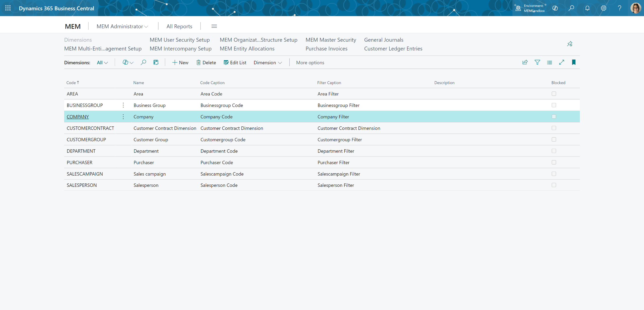Open General Journals navigation item
Image resolution: width=644 pixels, height=310 pixels.
(383, 40)
